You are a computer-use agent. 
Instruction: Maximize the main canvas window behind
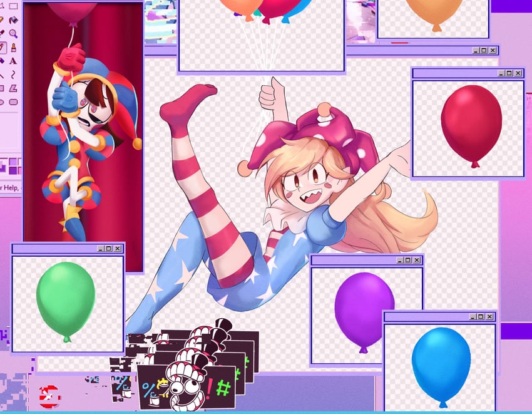point(484,51)
